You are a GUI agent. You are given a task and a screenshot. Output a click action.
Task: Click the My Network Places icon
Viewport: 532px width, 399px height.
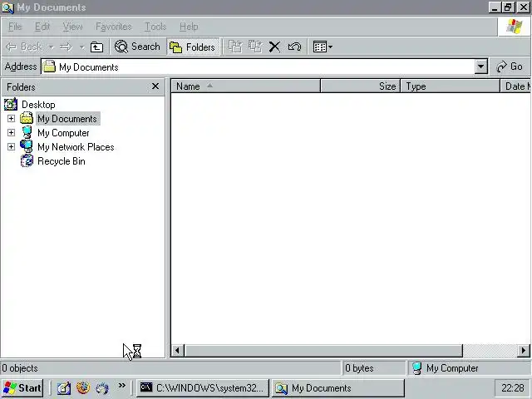click(x=27, y=146)
